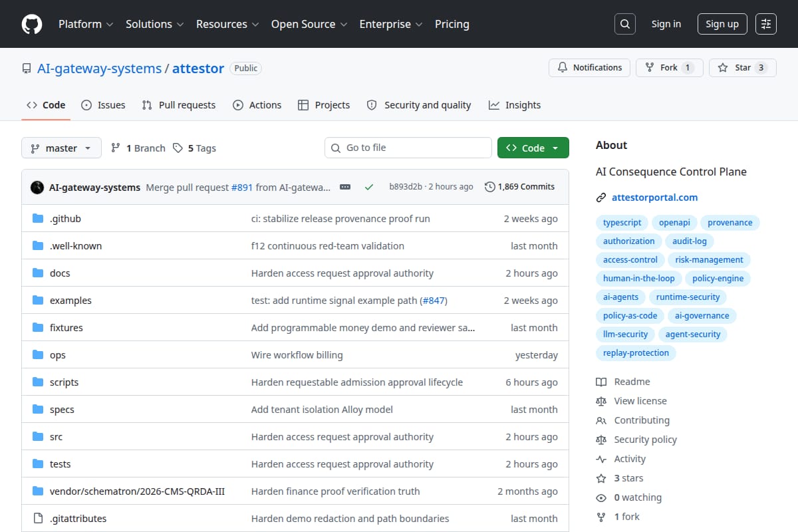
Task: Select the replay-protection topic tag
Action: pyautogui.click(x=636, y=353)
